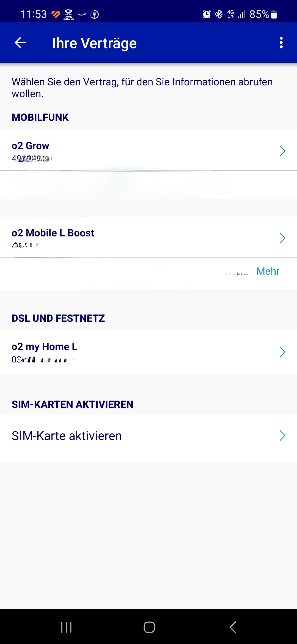This screenshot has height=644, width=297.
Task: Tap SIM-Karte aktivieren option
Action: 67,436
